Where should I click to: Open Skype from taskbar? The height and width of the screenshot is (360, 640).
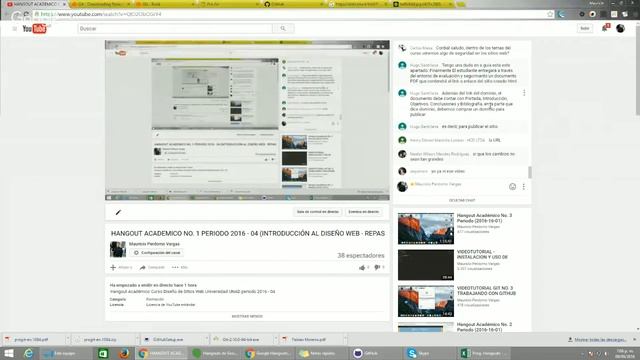pos(428,353)
